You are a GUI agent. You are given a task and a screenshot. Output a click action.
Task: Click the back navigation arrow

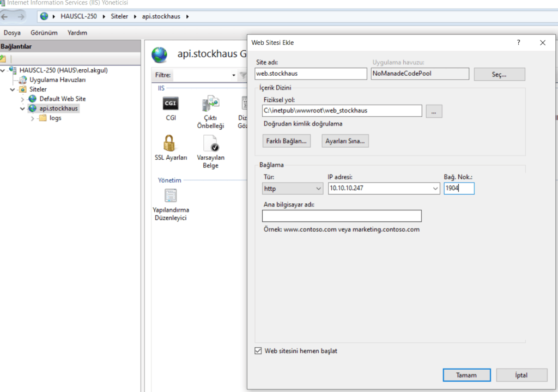point(6,16)
